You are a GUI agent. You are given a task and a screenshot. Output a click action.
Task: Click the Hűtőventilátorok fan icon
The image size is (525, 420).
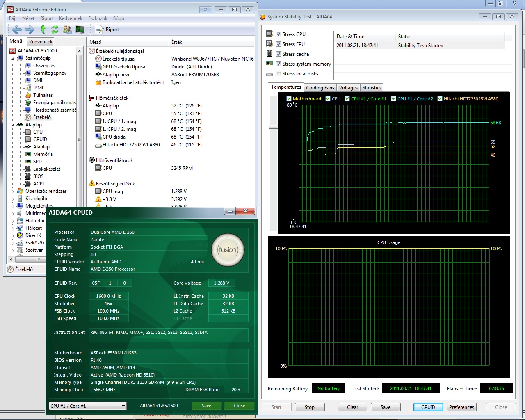(x=92, y=160)
